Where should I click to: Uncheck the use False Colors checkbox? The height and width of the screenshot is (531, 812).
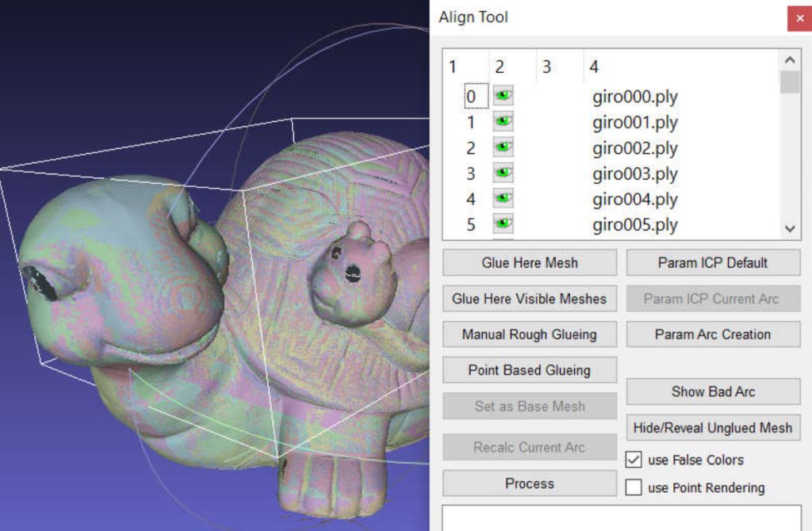pos(634,460)
